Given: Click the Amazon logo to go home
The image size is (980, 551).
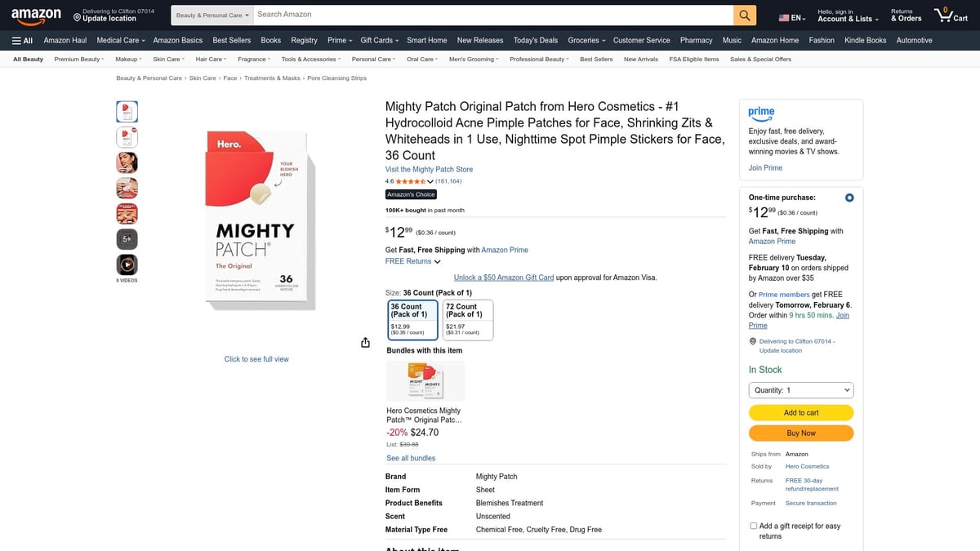Looking at the screenshot, I should tap(36, 15).
